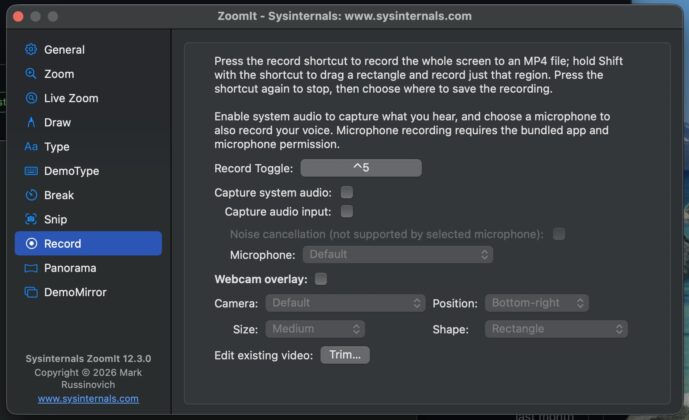
Task: Open the Live Zoom sidebar icon
Action: click(x=31, y=98)
